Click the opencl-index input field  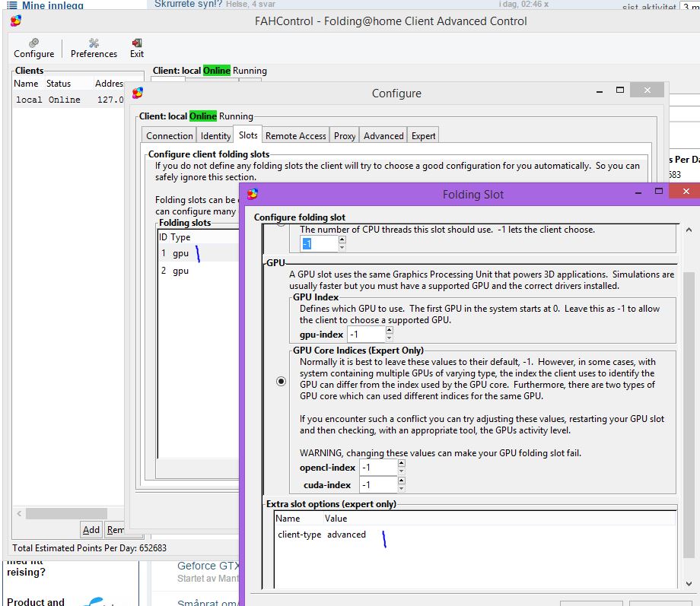point(378,467)
